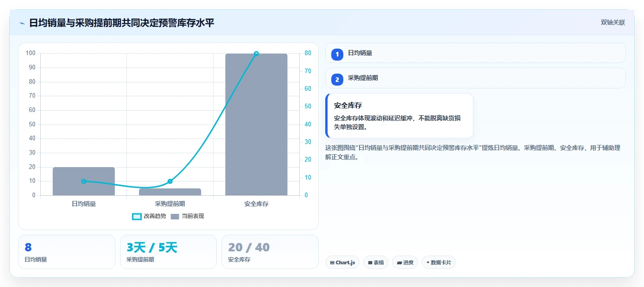Click the star icon in 数据卡片 tag
The height and width of the screenshot is (287, 644).
tap(428, 262)
